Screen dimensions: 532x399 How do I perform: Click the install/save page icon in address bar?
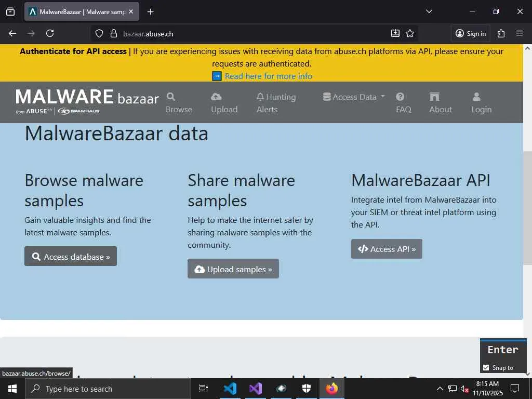click(x=395, y=33)
